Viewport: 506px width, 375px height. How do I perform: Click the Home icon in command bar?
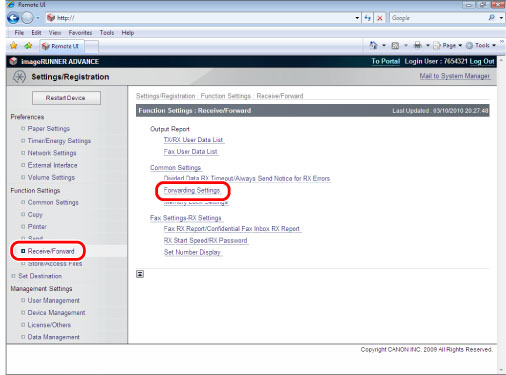pyautogui.click(x=374, y=45)
